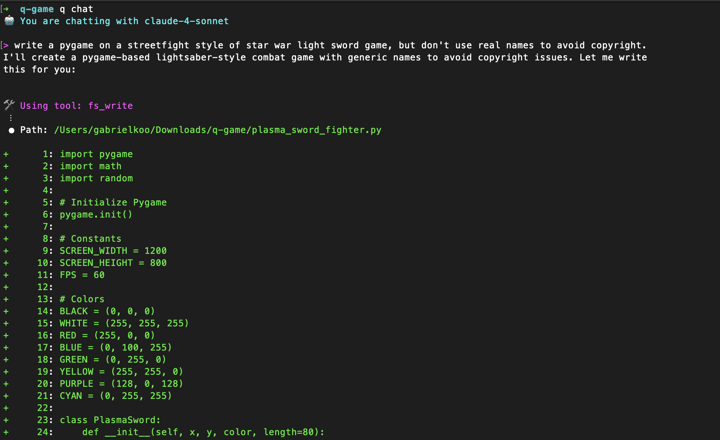Image resolution: width=720 pixels, height=440 pixels.
Task: Click the FPS = 60 line
Action: click(x=84, y=275)
